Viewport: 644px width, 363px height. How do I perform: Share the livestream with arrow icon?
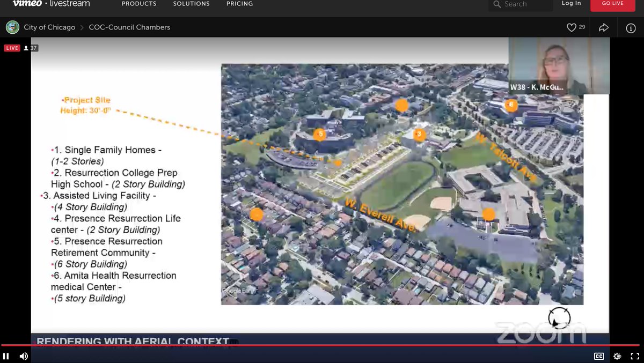point(603,27)
